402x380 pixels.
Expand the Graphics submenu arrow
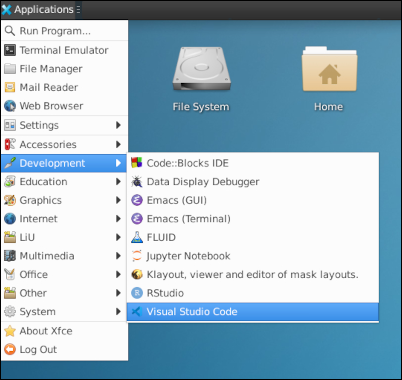click(x=118, y=200)
